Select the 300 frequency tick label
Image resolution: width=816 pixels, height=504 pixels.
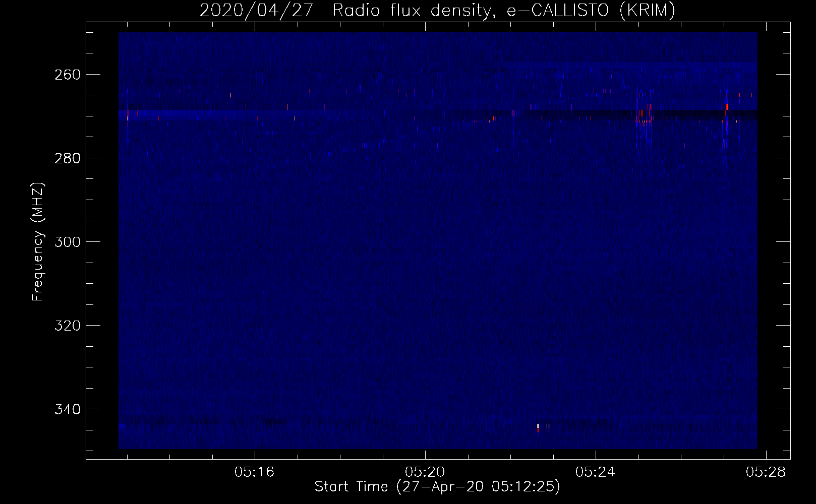click(67, 242)
